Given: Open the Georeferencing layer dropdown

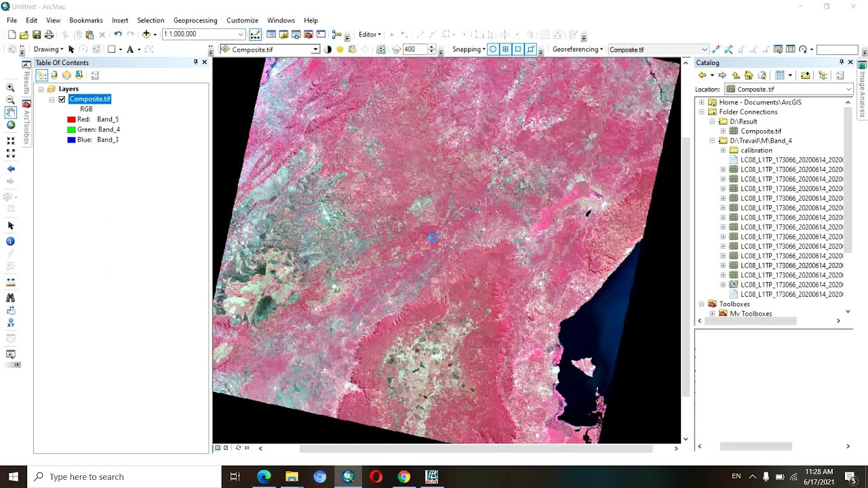Looking at the screenshot, I should coord(704,49).
